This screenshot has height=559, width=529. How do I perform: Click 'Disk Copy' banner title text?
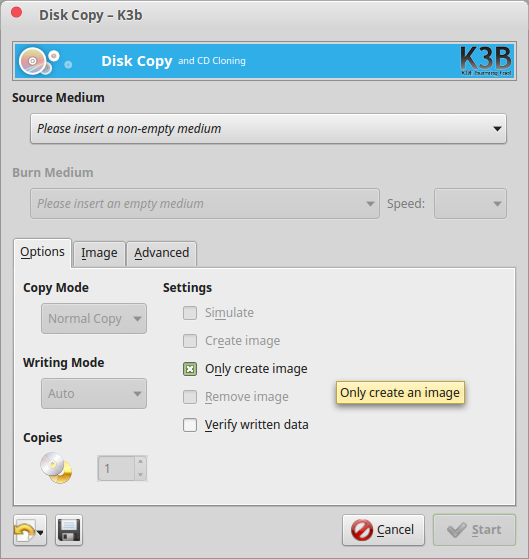tap(137, 61)
